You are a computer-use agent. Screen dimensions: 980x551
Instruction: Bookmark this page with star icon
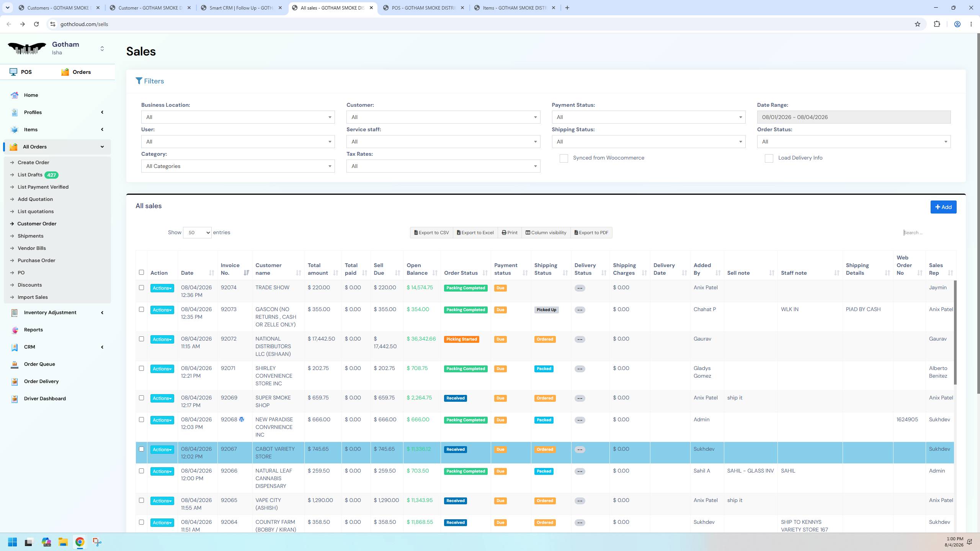(x=917, y=24)
